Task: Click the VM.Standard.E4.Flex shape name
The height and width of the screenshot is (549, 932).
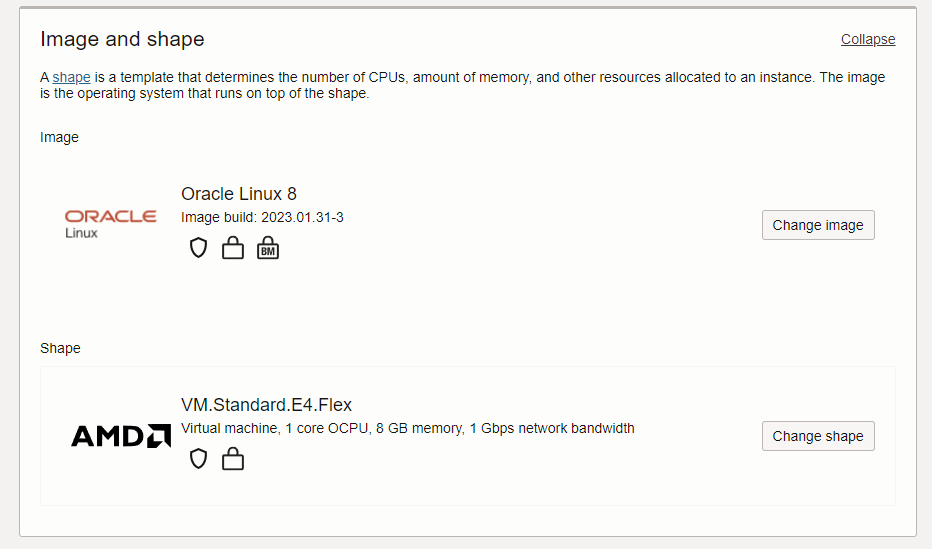Action: point(266,405)
